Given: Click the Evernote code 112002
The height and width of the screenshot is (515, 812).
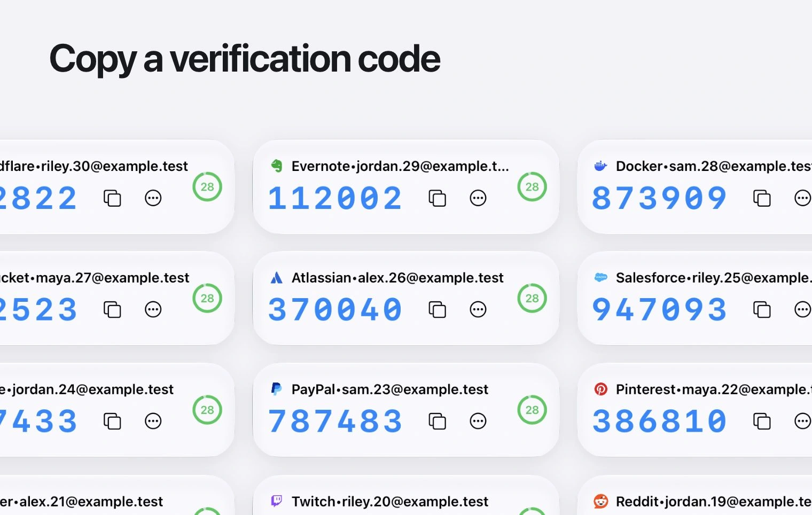Looking at the screenshot, I should click(335, 198).
